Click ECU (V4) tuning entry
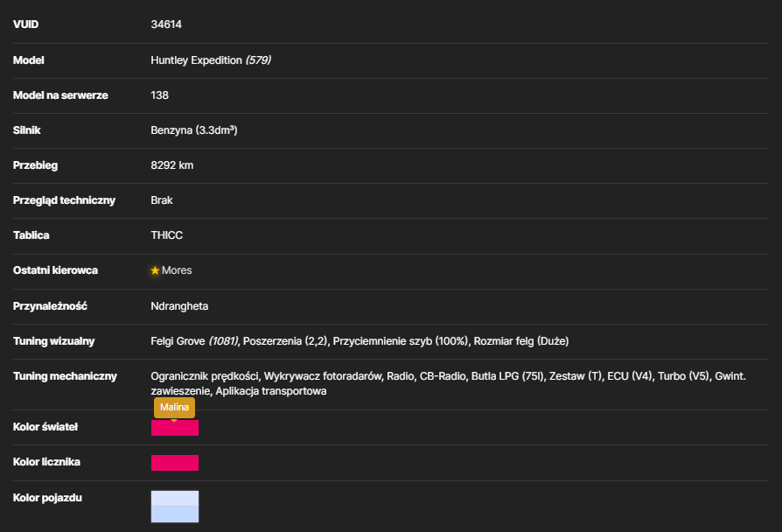The image size is (782, 532). 630,375
